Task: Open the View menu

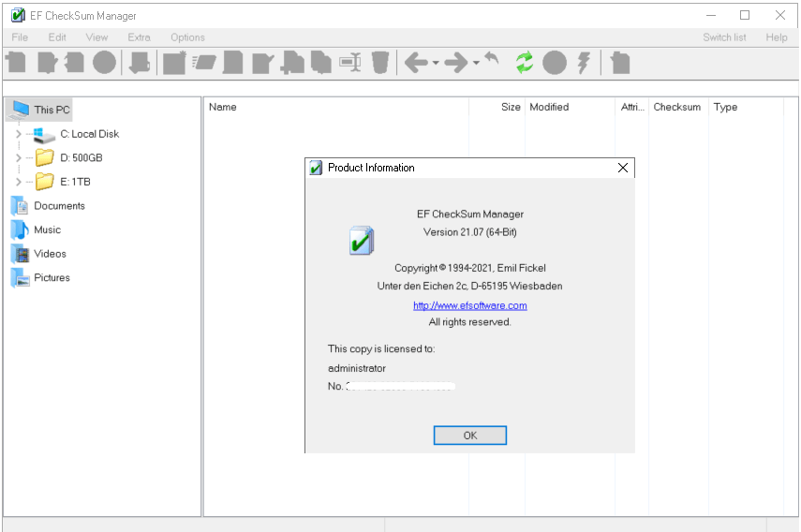Action: pos(96,37)
